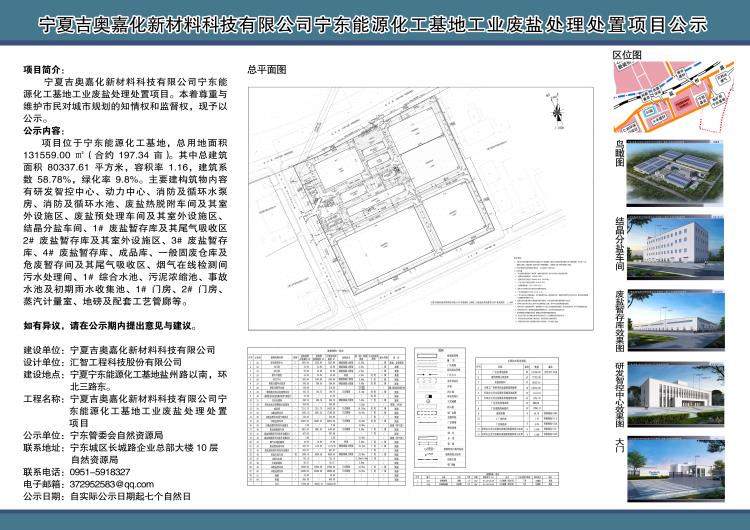Click the 图例 legend box
Viewport: 750px width, 530px height.
click(440, 408)
